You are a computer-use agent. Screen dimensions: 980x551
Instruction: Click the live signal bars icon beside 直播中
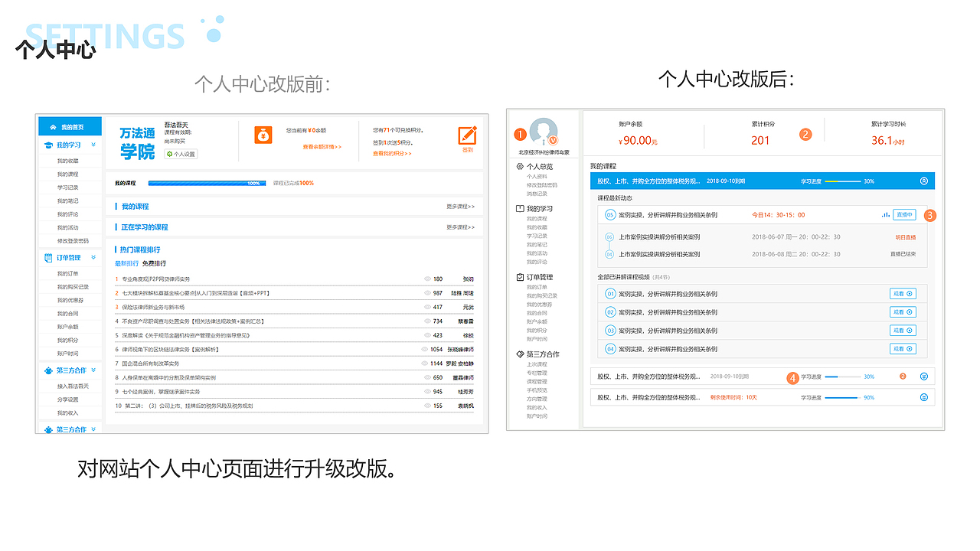click(885, 215)
